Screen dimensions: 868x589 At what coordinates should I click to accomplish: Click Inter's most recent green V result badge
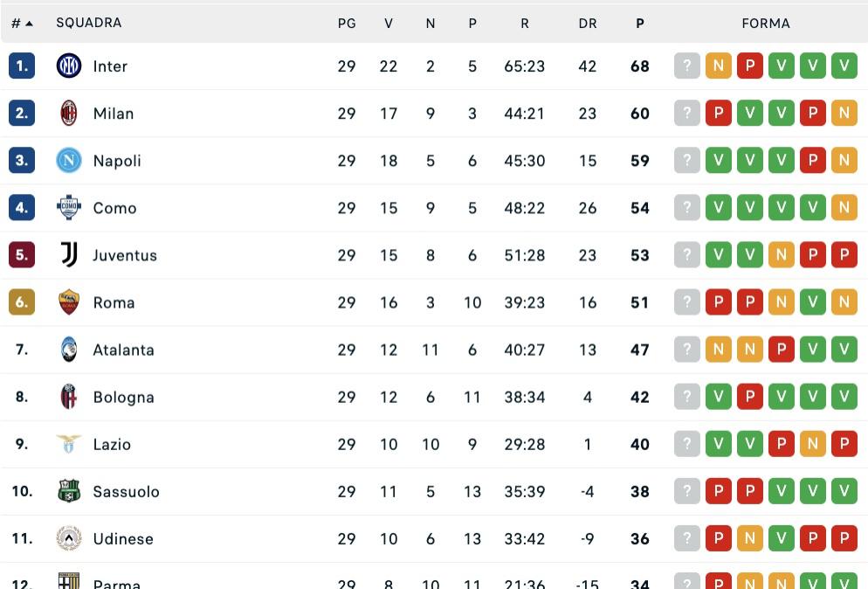(844, 66)
